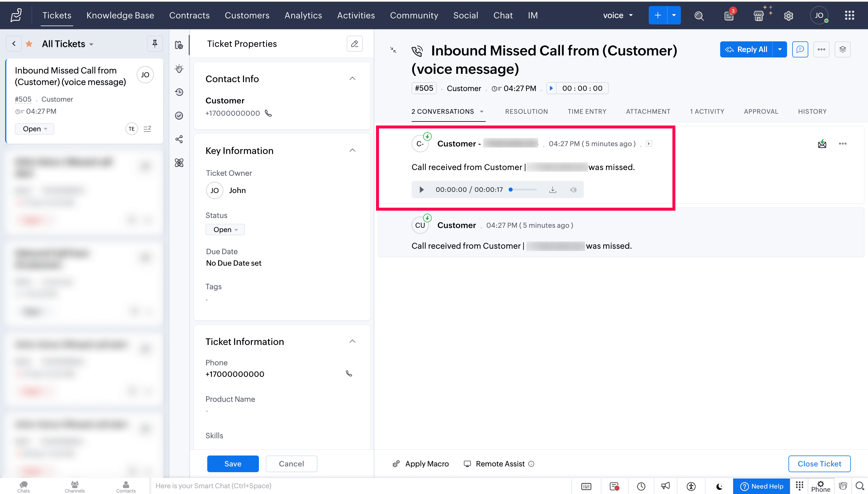This screenshot has height=494, width=868.
Task: Expand the Reply All dropdown arrow
Action: (780, 49)
